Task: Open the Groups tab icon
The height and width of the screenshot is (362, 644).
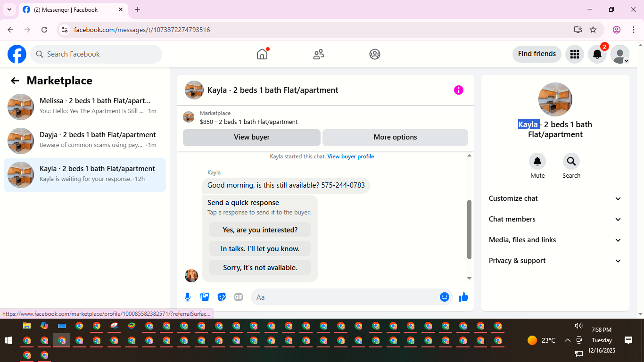Action: point(375,54)
